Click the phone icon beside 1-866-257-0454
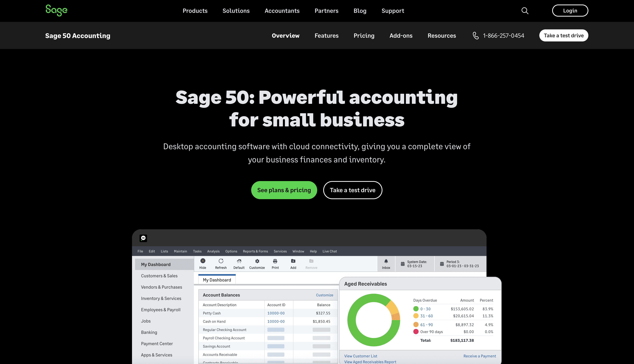Image resolution: width=634 pixels, height=364 pixels. (x=476, y=35)
